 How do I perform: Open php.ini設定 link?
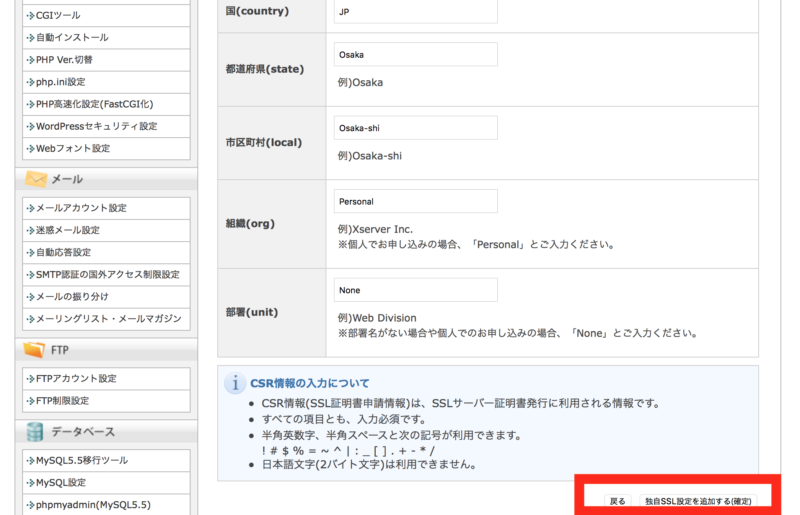coord(60,82)
